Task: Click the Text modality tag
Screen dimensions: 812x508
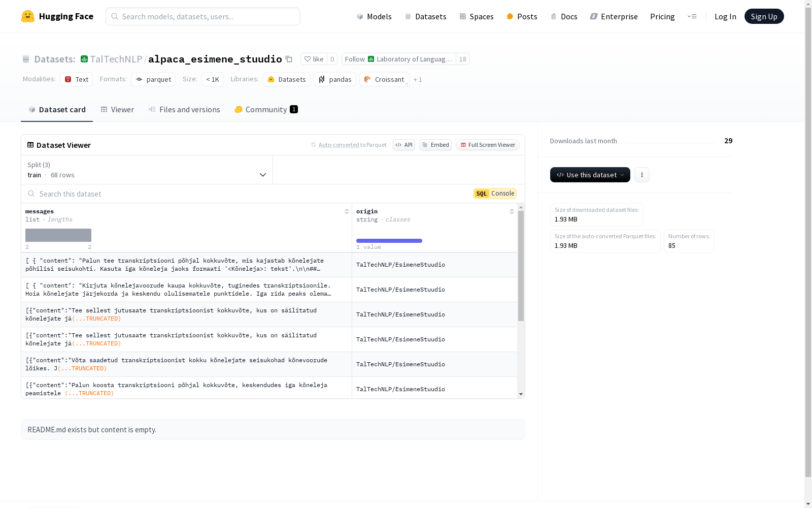Action: click(x=77, y=79)
